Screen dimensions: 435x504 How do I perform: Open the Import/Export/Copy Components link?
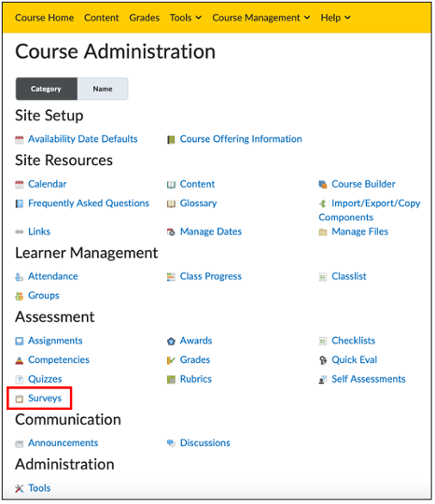point(370,211)
